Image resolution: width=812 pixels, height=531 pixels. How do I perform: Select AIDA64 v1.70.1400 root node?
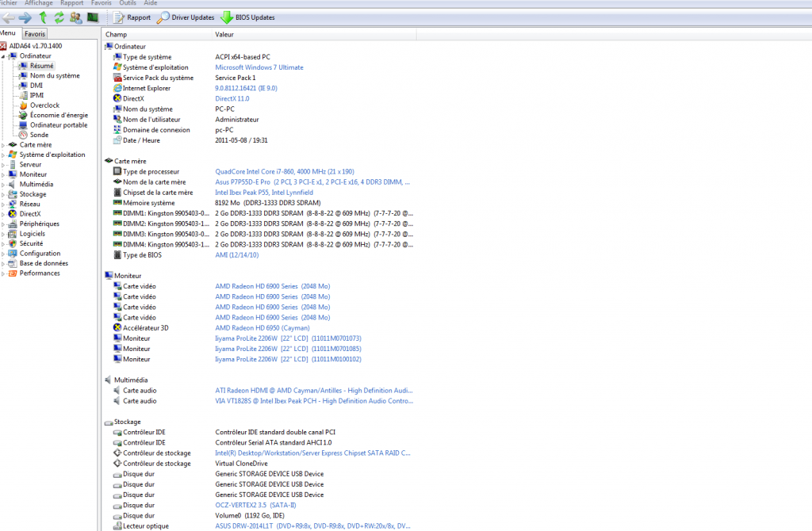[x=35, y=46]
